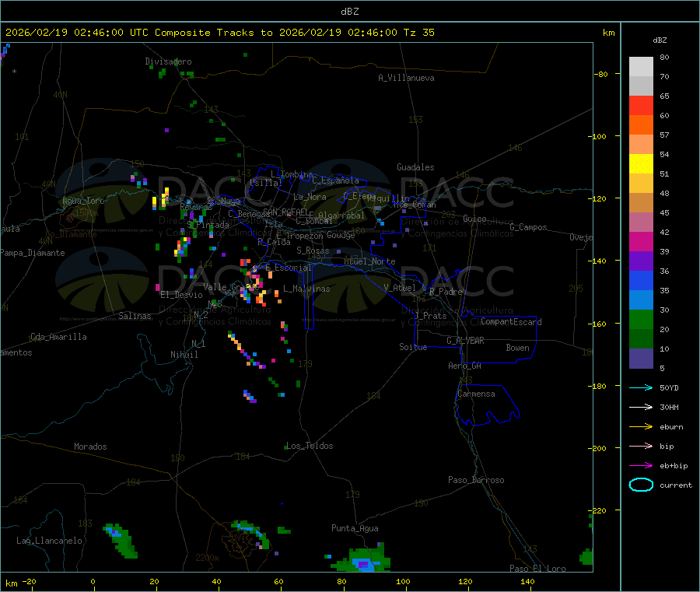The width and height of the screenshot is (700, 592).
Task: Pick the slate 5-10 dBZ legend swatch
Action: pos(641,359)
